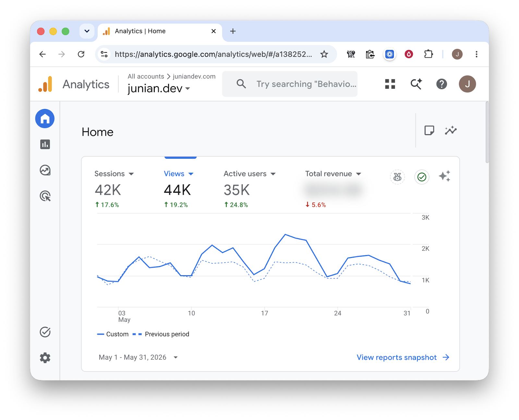
Task: Click the blue snowflake extension icon
Action: point(390,54)
